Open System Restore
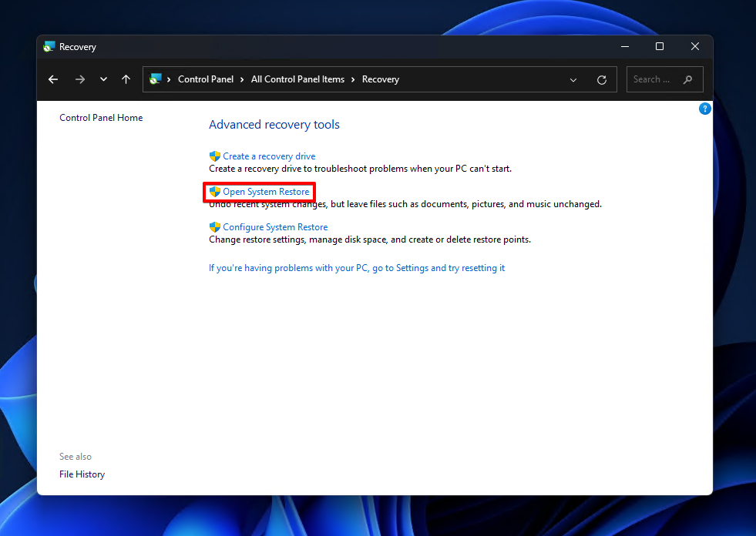Viewport: 756px width, 536px height. [x=266, y=191]
